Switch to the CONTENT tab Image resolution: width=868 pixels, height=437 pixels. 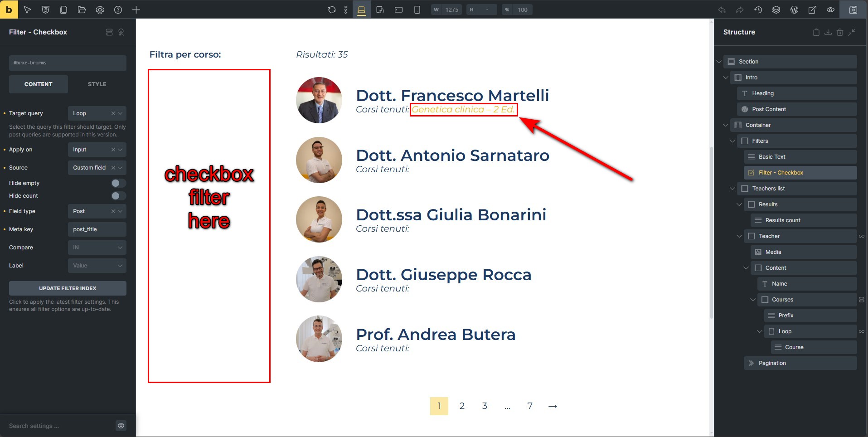(39, 84)
